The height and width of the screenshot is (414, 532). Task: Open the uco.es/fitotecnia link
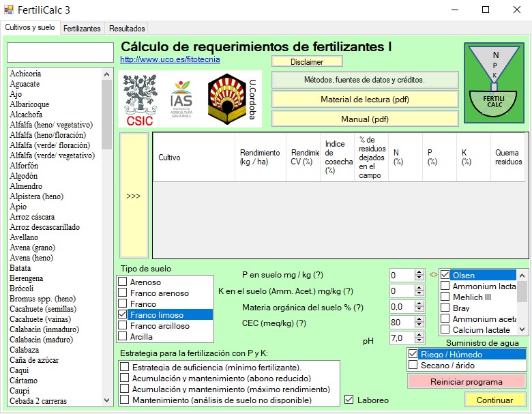coord(170,59)
